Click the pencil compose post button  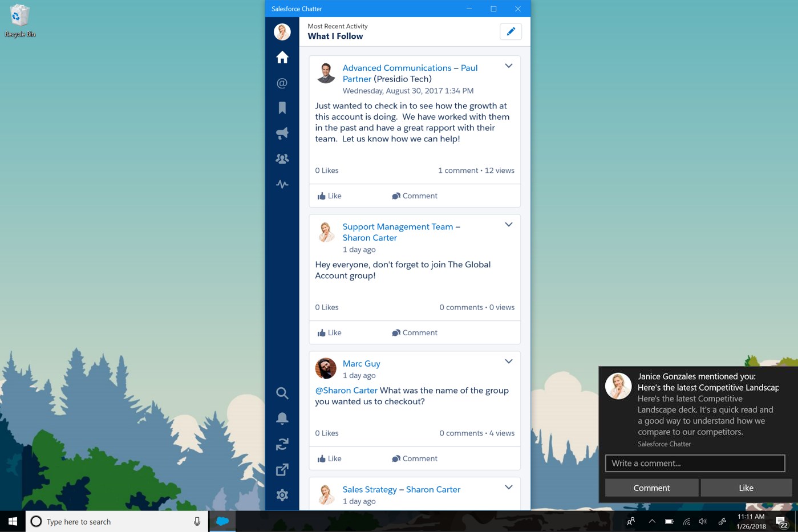point(511,31)
